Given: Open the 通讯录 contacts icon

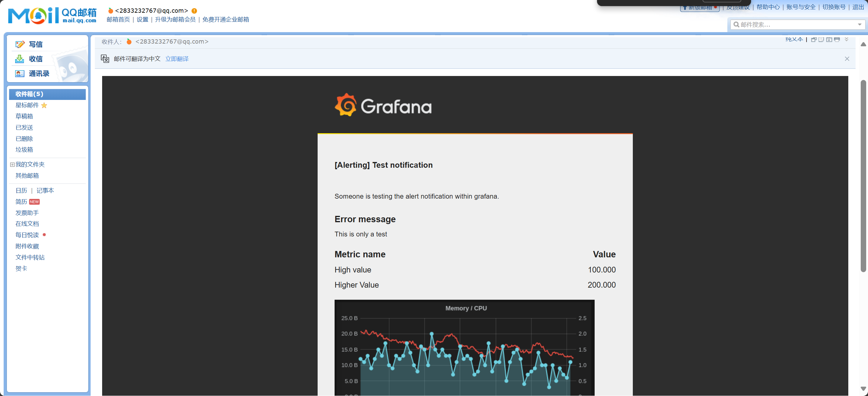Looking at the screenshot, I should tap(19, 73).
